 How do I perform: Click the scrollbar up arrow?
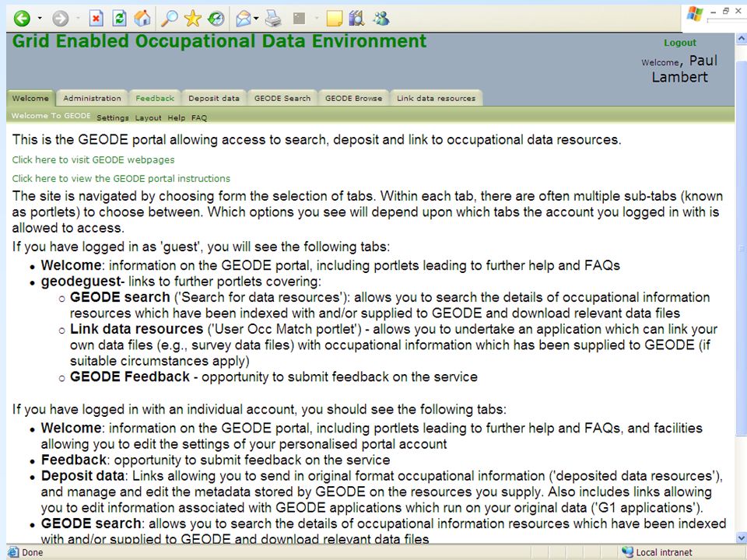(742, 38)
